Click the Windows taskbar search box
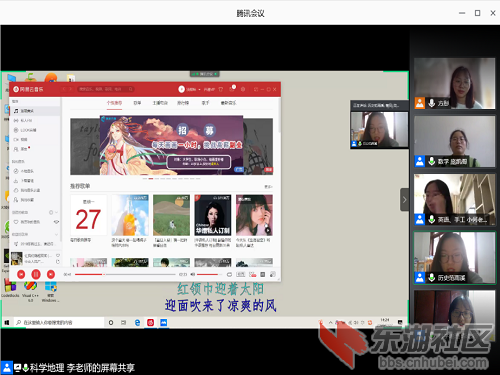Image resolution: width=500 pixels, height=375 pixels. [59, 322]
